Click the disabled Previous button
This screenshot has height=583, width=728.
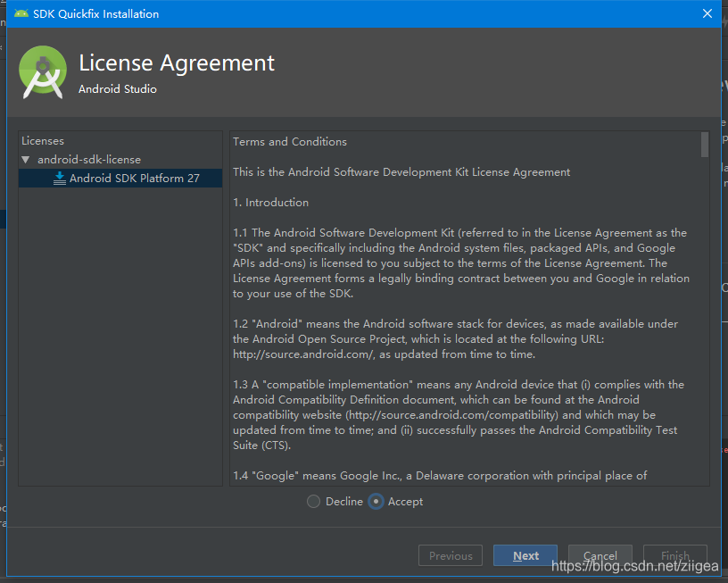click(x=451, y=555)
